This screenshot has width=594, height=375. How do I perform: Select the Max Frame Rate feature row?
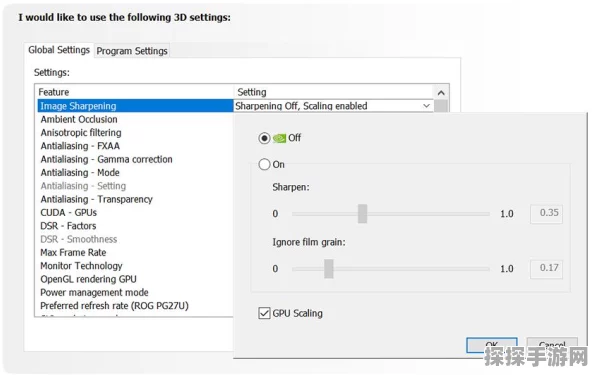[136, 252]
